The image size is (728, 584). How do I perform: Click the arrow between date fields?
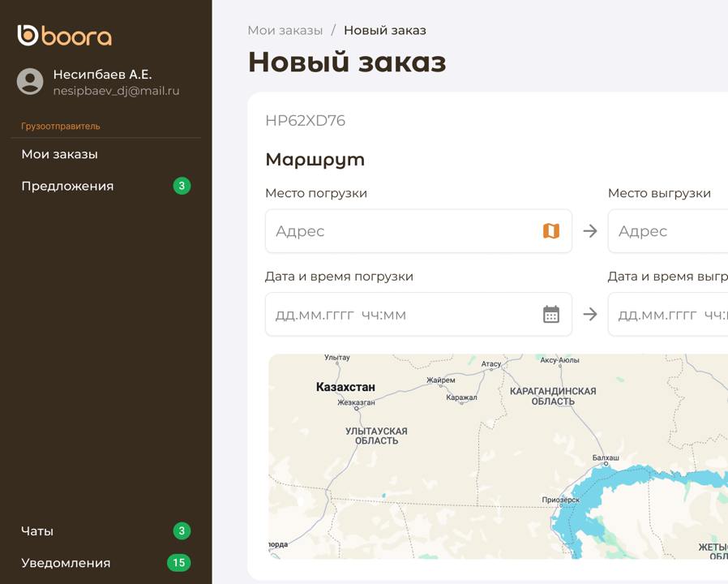click(590, 315)
